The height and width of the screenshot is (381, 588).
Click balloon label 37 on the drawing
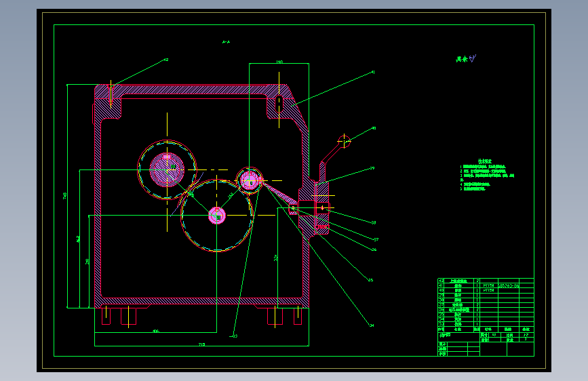(376, 239)
